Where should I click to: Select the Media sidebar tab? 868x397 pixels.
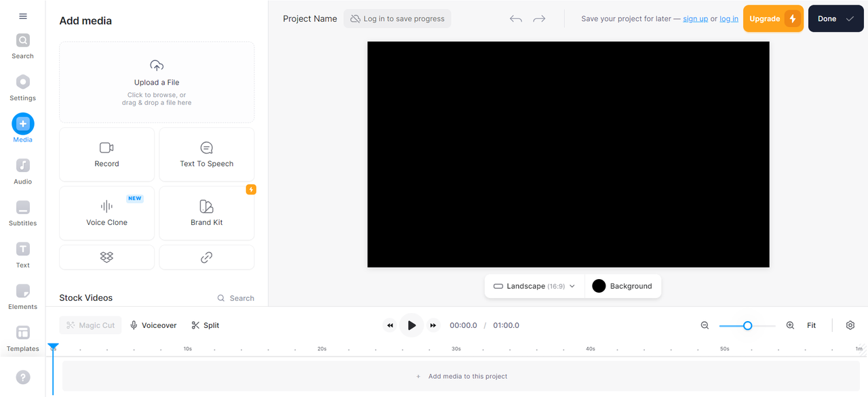(23, 129)
